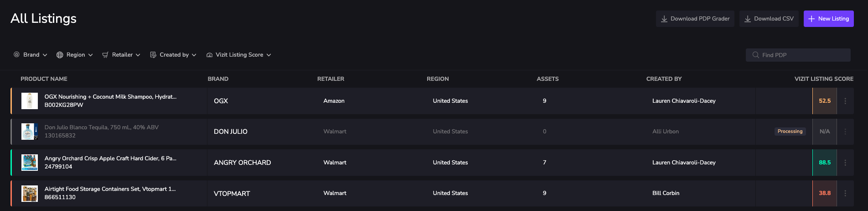Open the Created by filter dropdown
The height and width of the screenshot is (211, 868).
(173, 55)
